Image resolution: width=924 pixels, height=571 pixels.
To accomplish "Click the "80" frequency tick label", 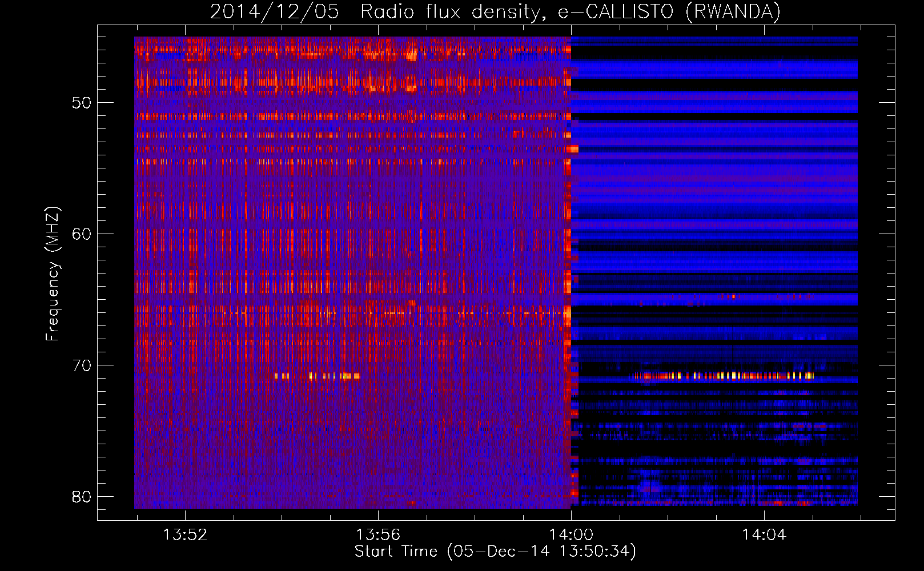I will pyautogui.click(x=82, y=497).
